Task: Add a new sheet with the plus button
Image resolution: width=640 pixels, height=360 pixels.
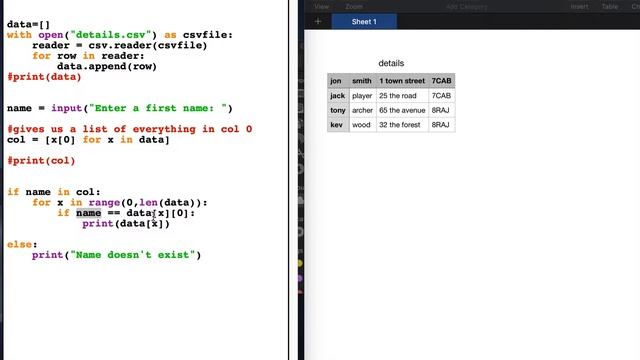Action: coord(318,22)
